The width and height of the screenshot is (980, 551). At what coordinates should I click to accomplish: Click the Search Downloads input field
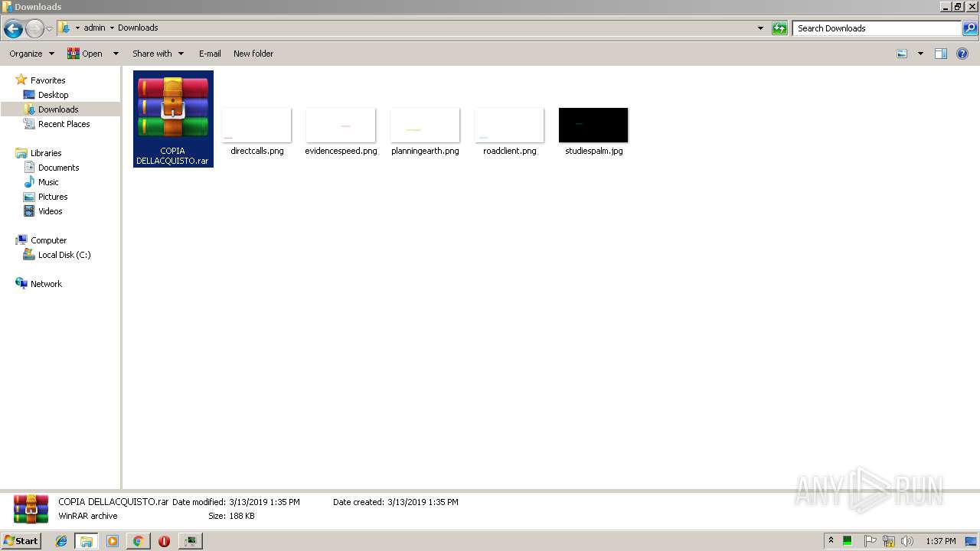[877, 28]
